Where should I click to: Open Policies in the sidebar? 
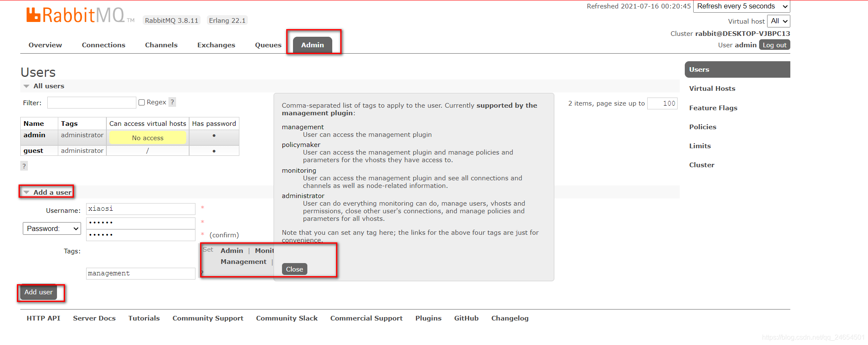(x=703, y=127)
